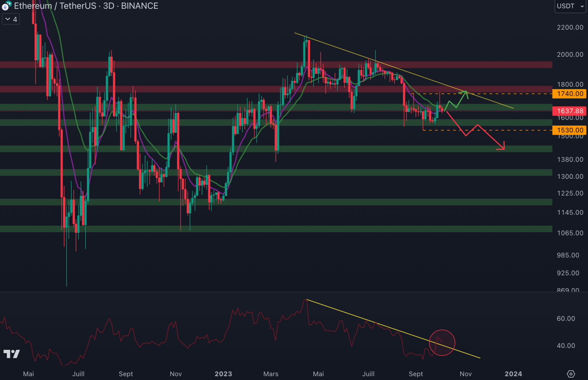Screen dimensions: 588x380
Task: Click the RSI 40.00 axis value
Action: pos(566,346)
